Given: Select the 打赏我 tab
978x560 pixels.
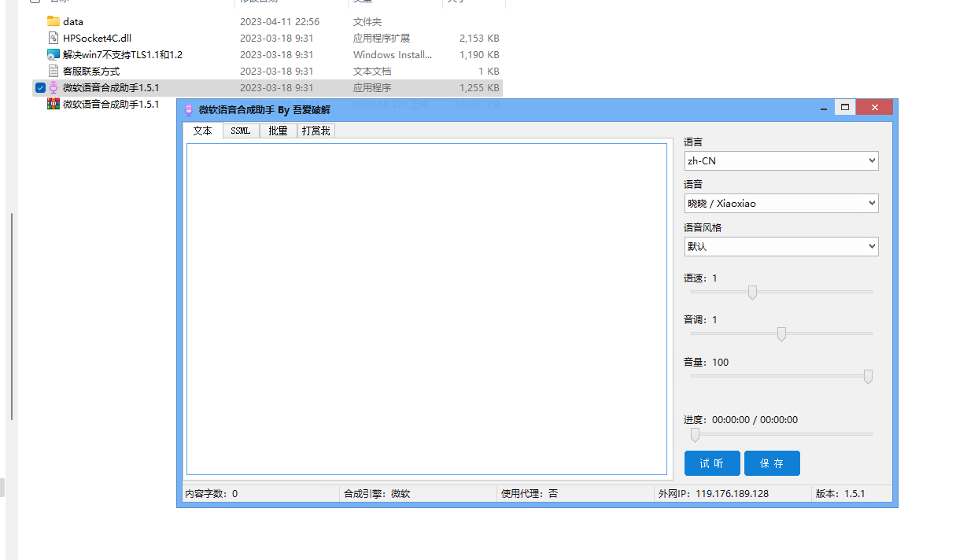Looking at the screenshot, I should pyautogui.click(x=316, y=131).
